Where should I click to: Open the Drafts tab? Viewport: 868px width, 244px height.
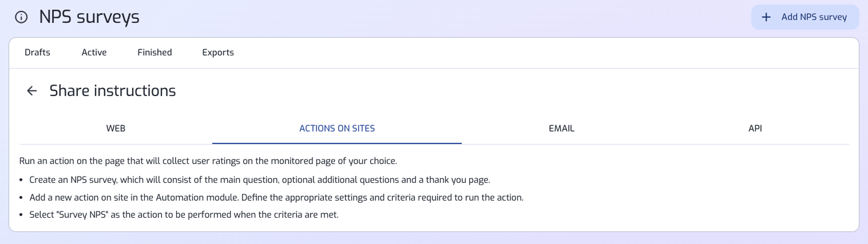[x=38, y=53]
